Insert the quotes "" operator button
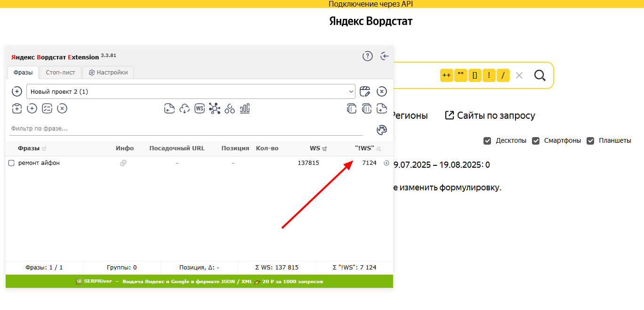Image resolution: width=644 pixels, height=310 pixels. (x=461, y=75)
